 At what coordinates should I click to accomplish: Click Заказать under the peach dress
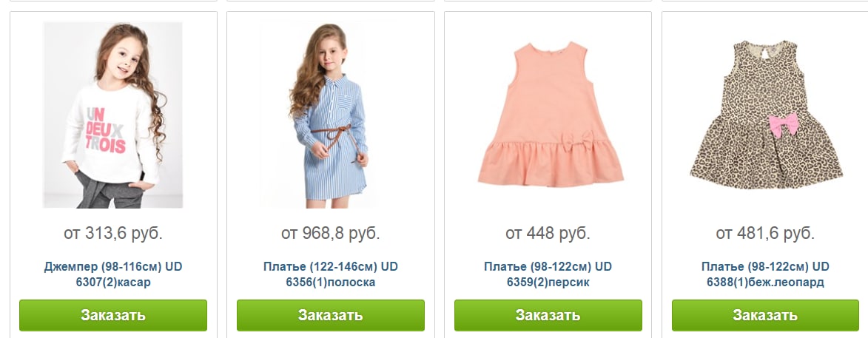(x=548, y=315)
